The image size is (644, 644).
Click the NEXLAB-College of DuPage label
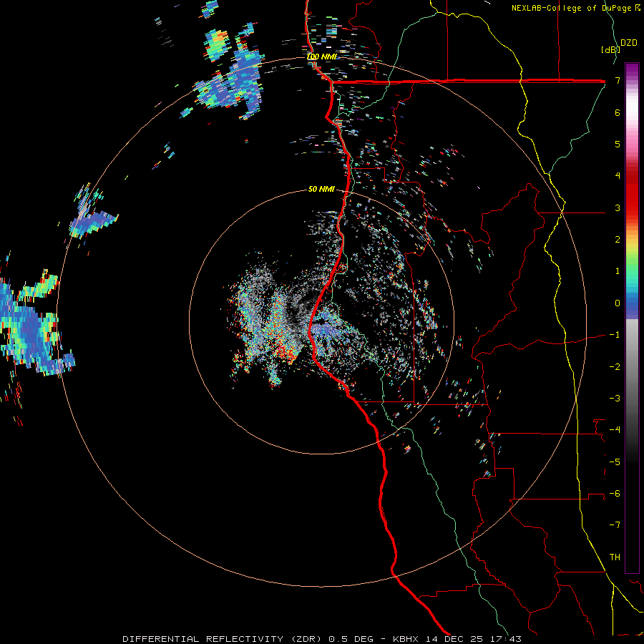coord(575,8)
